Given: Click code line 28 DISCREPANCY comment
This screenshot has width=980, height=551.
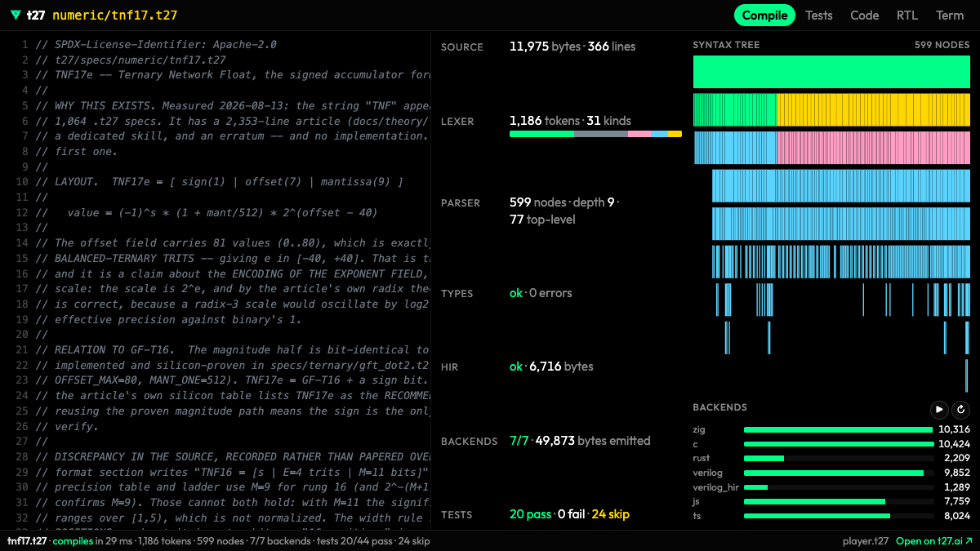Looking at the screenshot, I should (x=232, y=456).
